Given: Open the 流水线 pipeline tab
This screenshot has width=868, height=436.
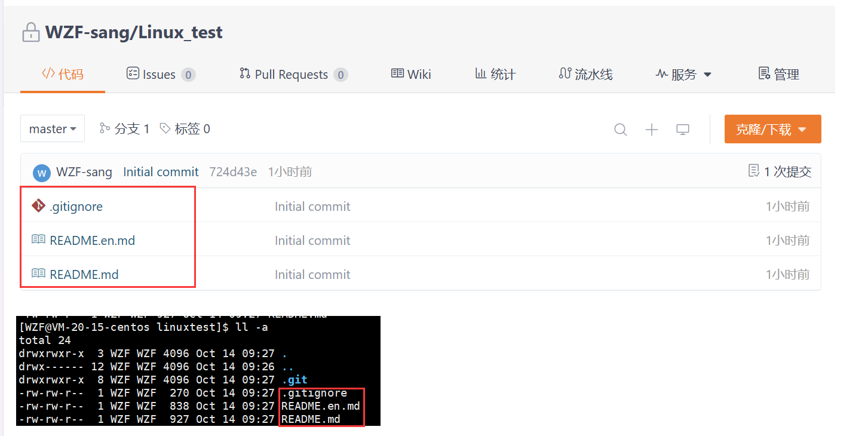Looking at the screenshot, I should (585, 74).
